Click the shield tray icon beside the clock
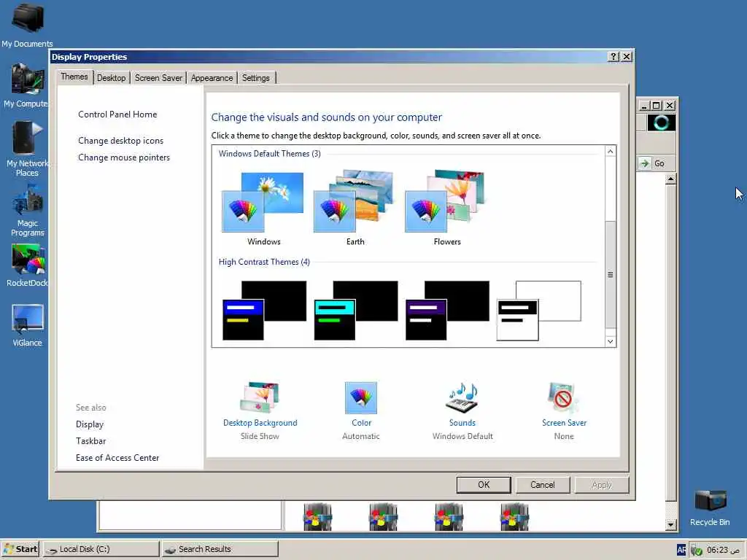 [697, 551]
